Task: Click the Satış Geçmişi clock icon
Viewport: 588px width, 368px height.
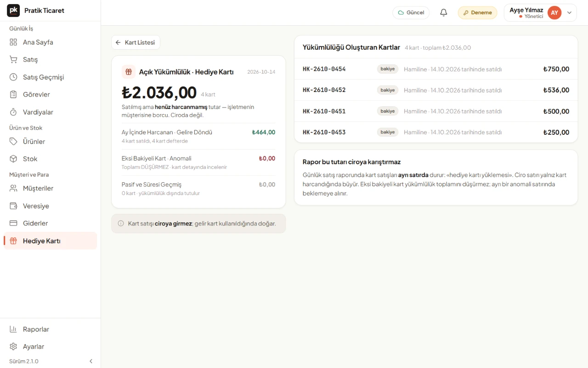Action: point(14,77)
